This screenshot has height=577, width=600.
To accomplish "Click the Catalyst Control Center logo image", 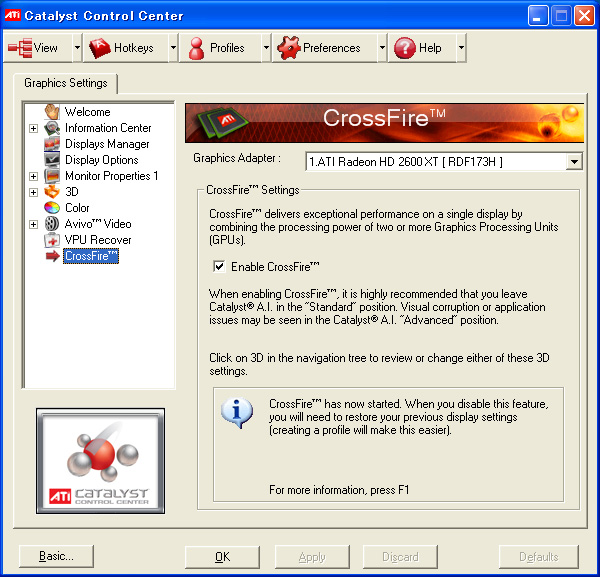I will (101, 461).
